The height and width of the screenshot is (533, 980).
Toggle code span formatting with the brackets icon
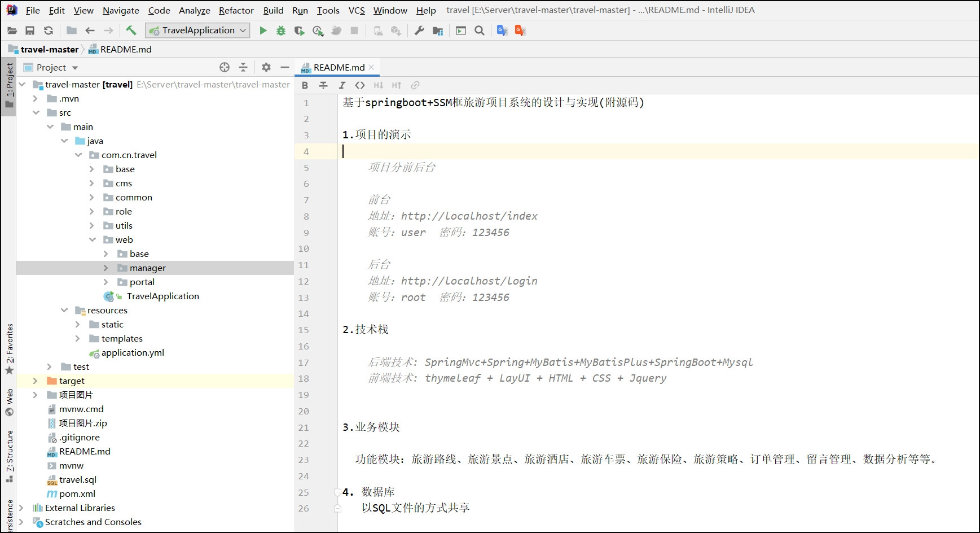(361, 85)
